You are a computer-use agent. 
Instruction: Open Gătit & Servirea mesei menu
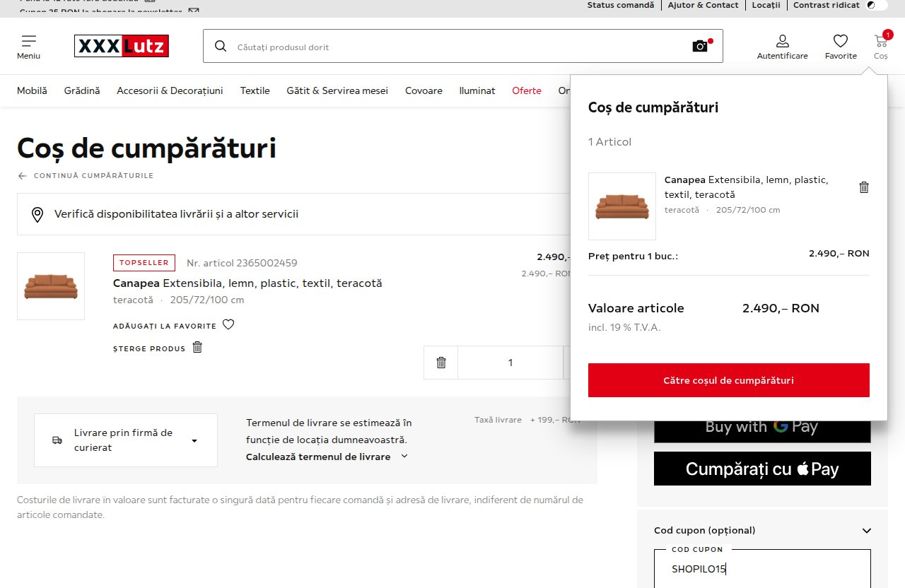click(337, 90)
